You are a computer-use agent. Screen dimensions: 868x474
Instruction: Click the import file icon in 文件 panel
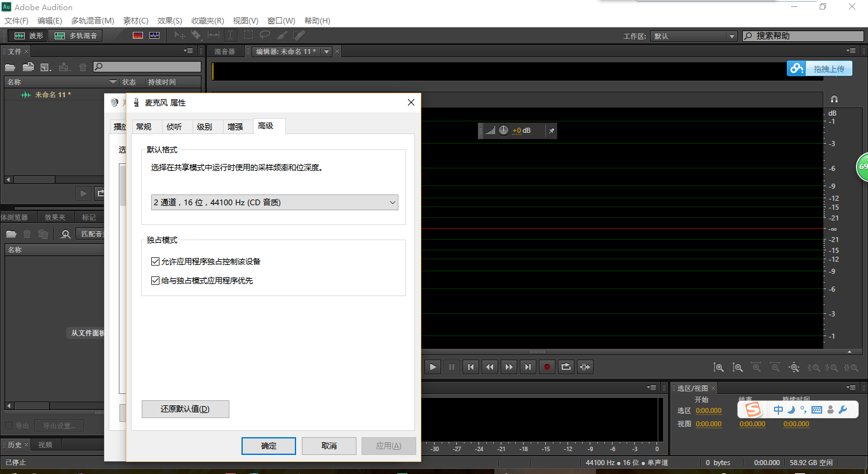coord(28,67)
